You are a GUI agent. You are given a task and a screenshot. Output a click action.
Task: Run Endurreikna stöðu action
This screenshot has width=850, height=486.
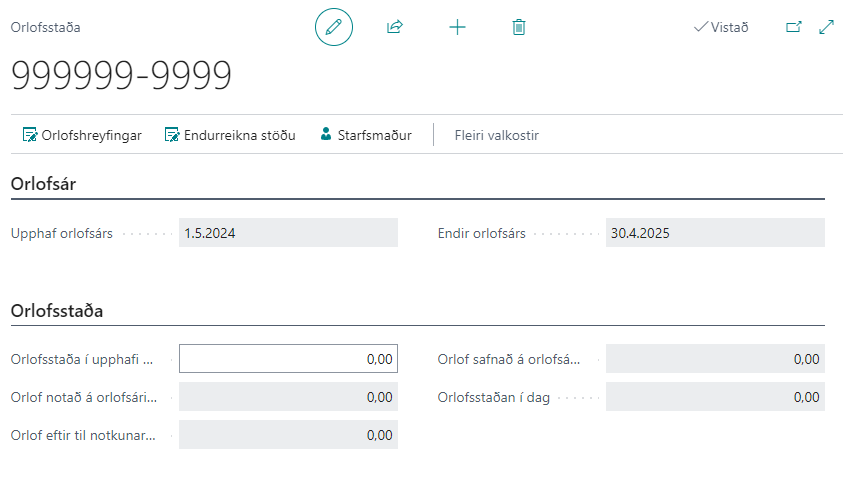click(x=229, y=135)
